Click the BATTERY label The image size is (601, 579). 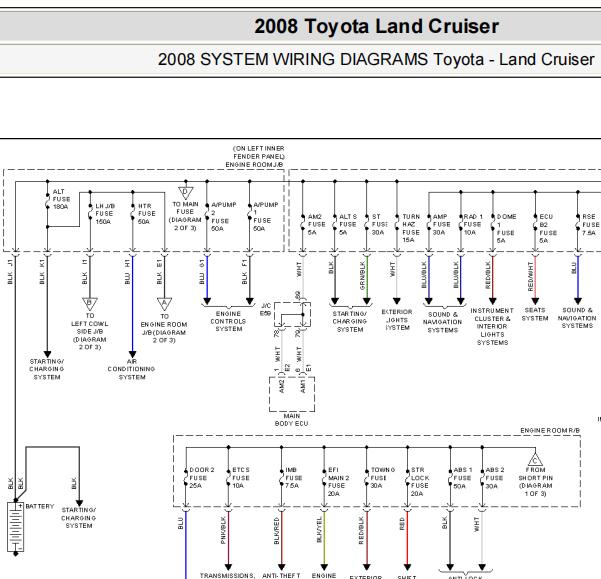[x=40, y=506]
